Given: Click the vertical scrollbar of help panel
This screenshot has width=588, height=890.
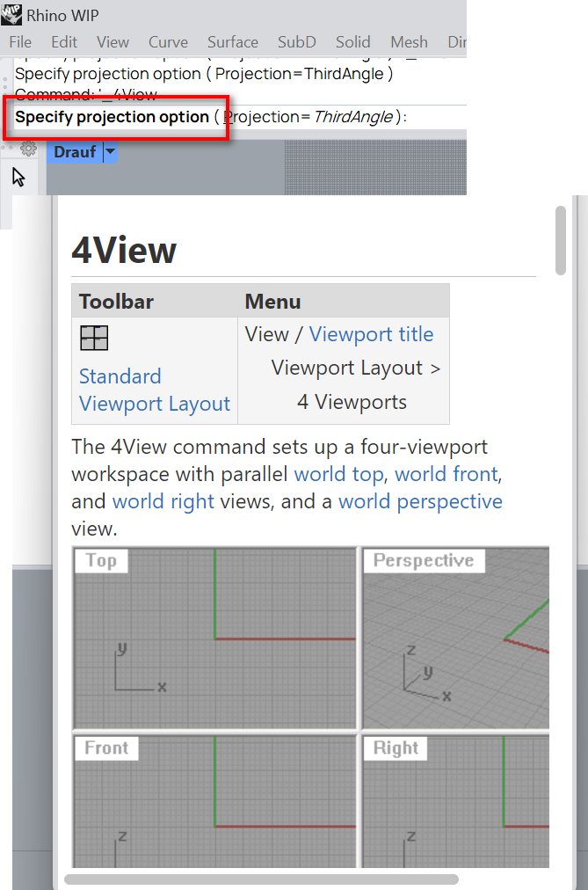Looking at the screenshot, I should (x=561, y=241).
